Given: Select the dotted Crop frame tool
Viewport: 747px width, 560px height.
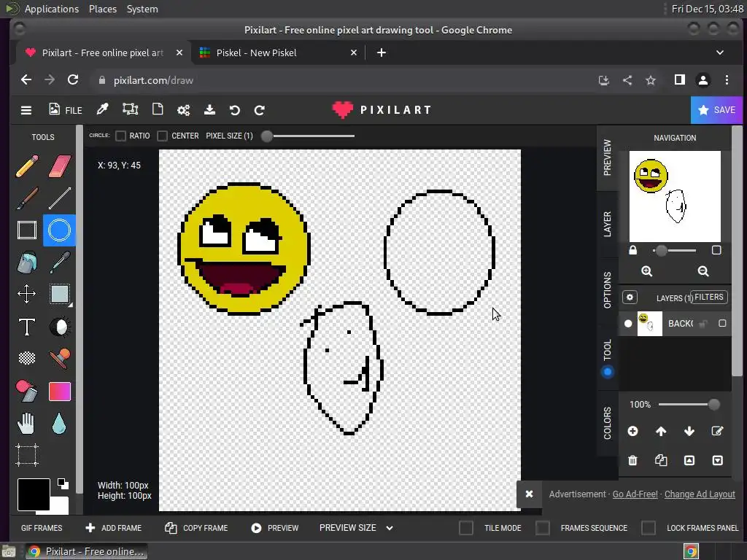Looking at the screenshot, I should (27, 455).
